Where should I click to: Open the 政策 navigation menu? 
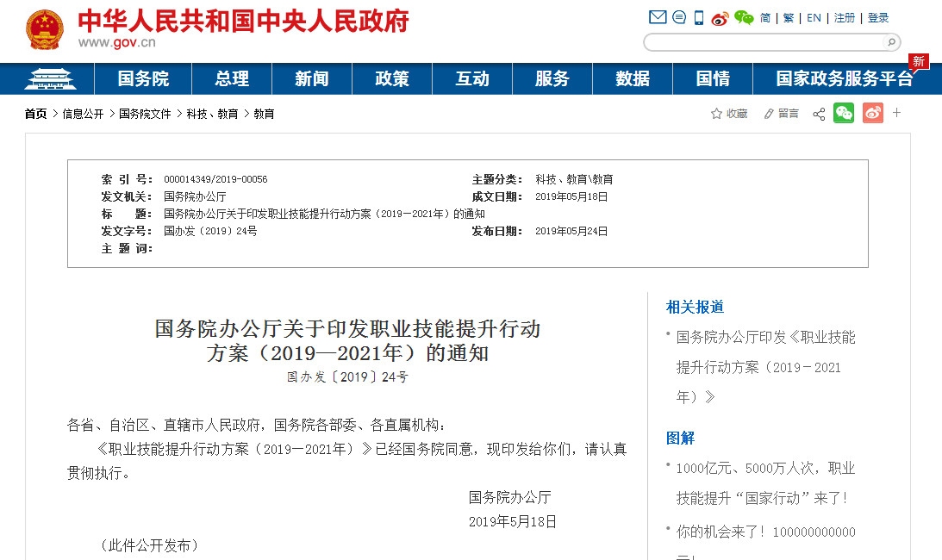[391, 78]
